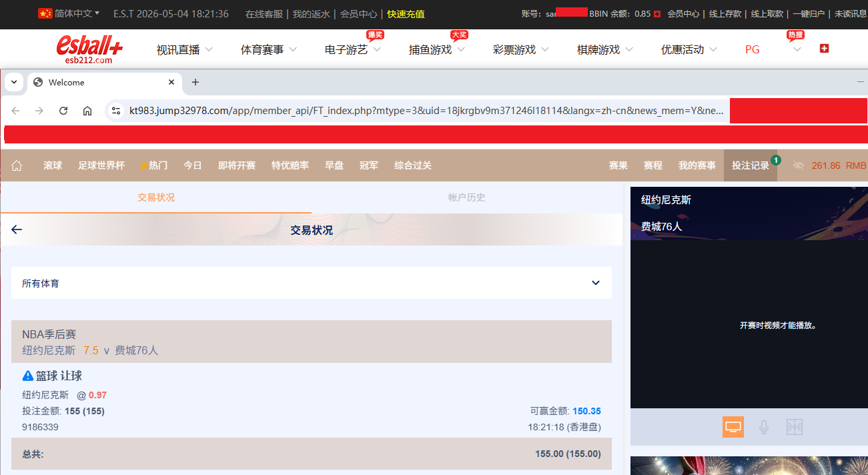This screenshot has height=475, width=868.
Task: Open 简体中文 language dropdown
Action: (77, 13)
